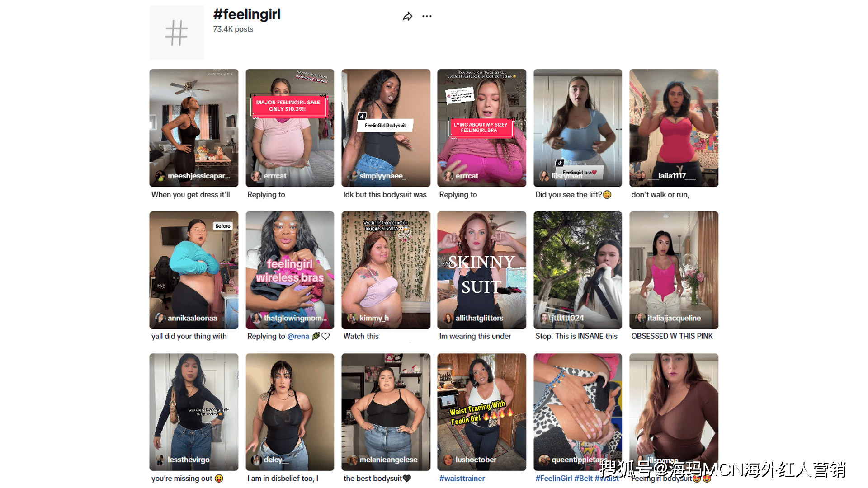Image resolution: width=868 pixels, height=488 pixels.
Task: Open the feelingirl wireless bras video
Action: pyautogui.click(x=290, y=270)
